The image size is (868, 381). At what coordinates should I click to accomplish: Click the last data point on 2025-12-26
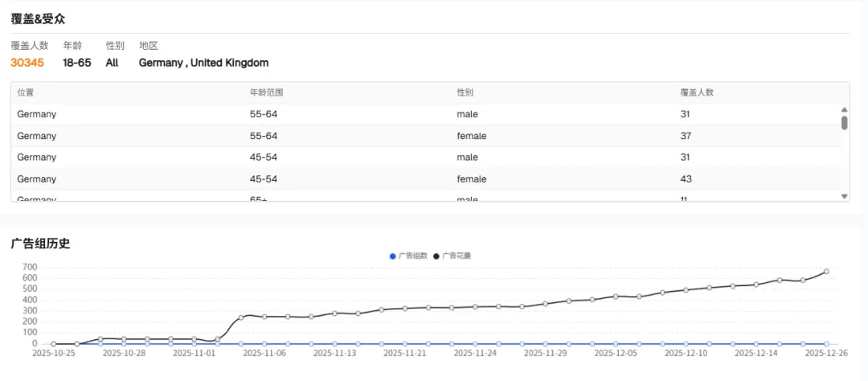[826, 272]
